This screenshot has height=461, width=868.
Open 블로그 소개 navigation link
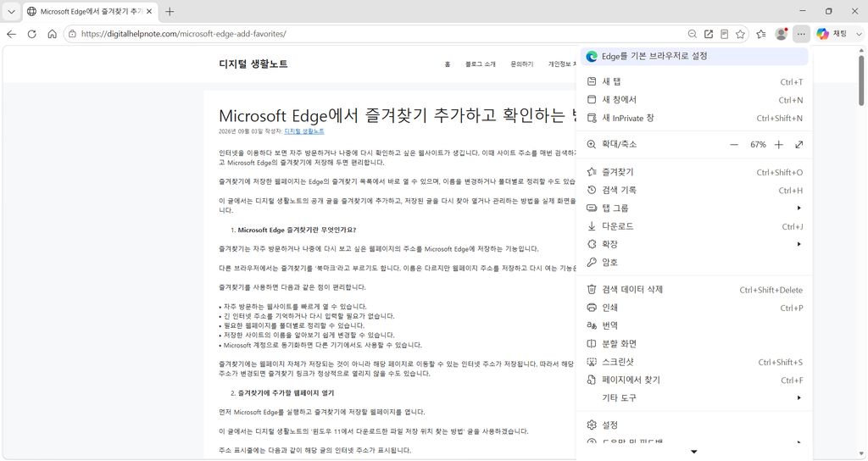[480, 64]
